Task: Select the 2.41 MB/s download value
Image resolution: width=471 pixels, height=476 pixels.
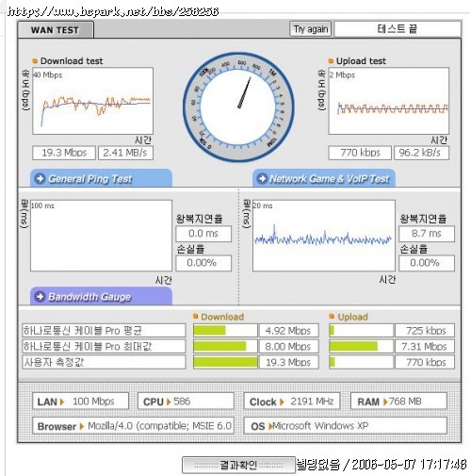Action: tap(125, 153)
